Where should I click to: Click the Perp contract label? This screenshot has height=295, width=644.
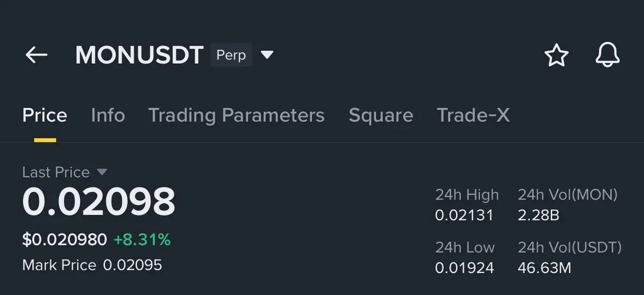(x=231, y=55)
